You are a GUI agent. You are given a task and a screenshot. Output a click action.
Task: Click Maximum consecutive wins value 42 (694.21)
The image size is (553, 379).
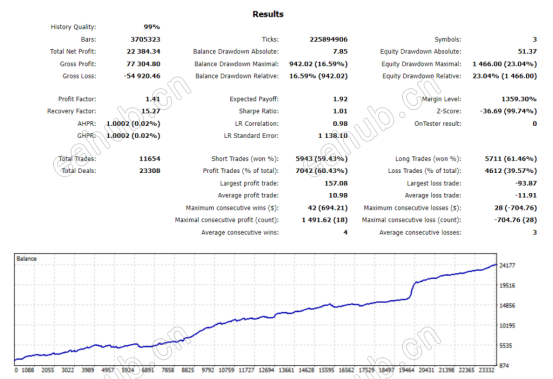coord(328,208)
